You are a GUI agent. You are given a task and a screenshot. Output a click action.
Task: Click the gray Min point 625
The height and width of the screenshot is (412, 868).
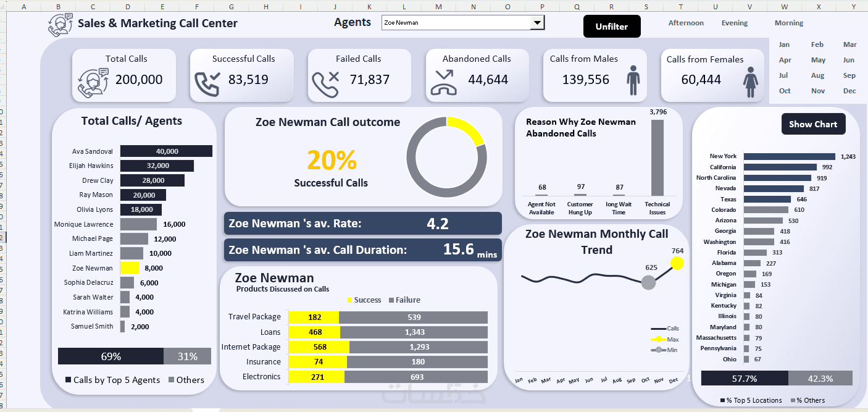648,283
